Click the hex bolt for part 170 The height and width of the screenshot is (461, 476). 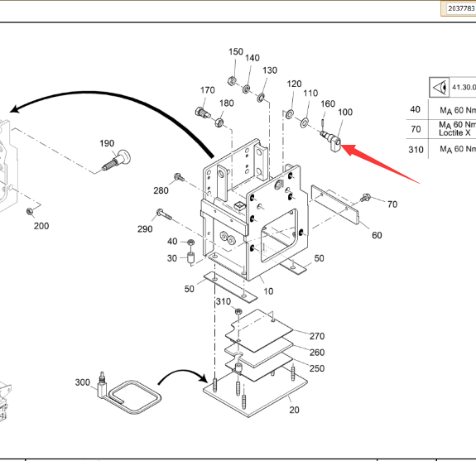203,113
